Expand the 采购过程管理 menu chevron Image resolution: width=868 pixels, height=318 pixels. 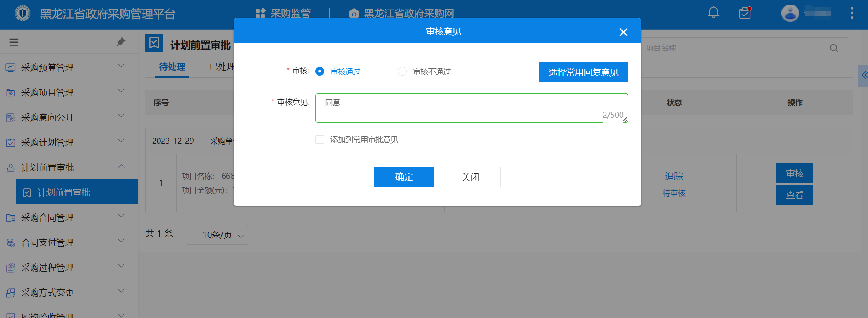pos(121,266)
